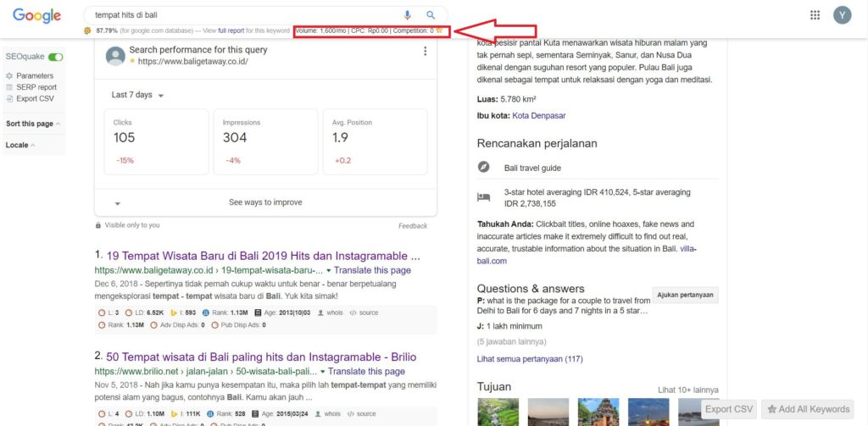Open SEOquake Parameters
The image size is (868, 426).
coord(34,76)
